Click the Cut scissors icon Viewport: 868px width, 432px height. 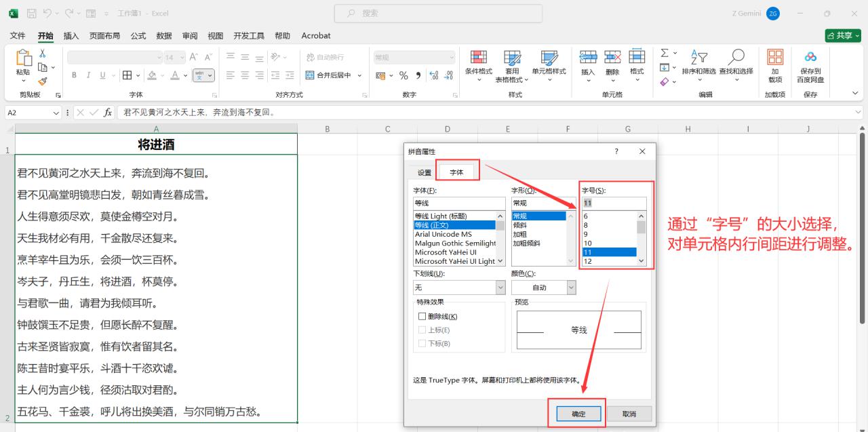[42, 54]
